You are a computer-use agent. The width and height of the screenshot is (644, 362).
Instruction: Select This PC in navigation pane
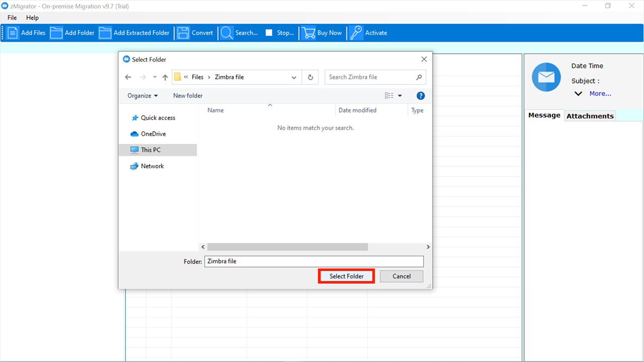[157, 150]
